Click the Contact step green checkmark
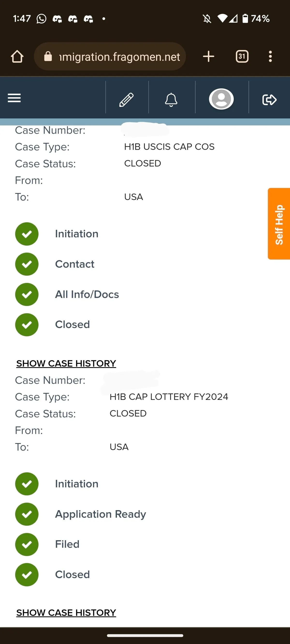Viewport: 290px width, 644px height. (27, 264)
